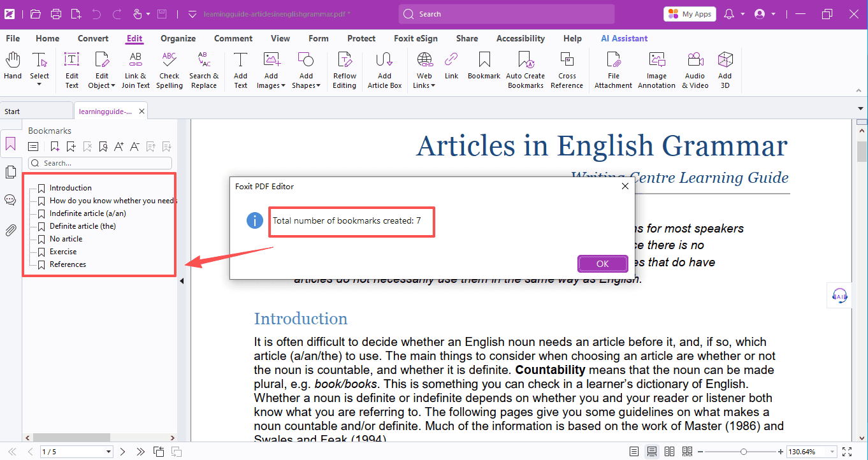Screen dimensions: 868x460
Task: Open the zoom percentage dropdown
Action: (830, 452)
